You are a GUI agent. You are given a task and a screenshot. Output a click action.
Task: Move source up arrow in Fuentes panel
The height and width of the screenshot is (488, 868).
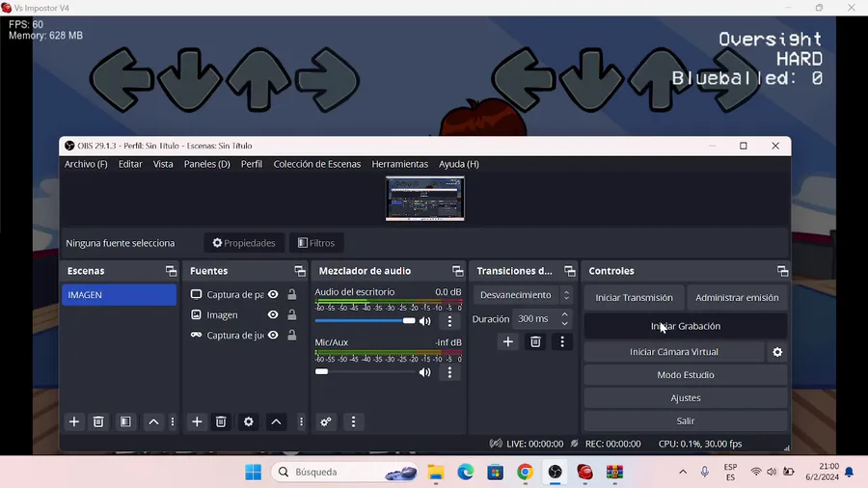[x=276, y=421]
